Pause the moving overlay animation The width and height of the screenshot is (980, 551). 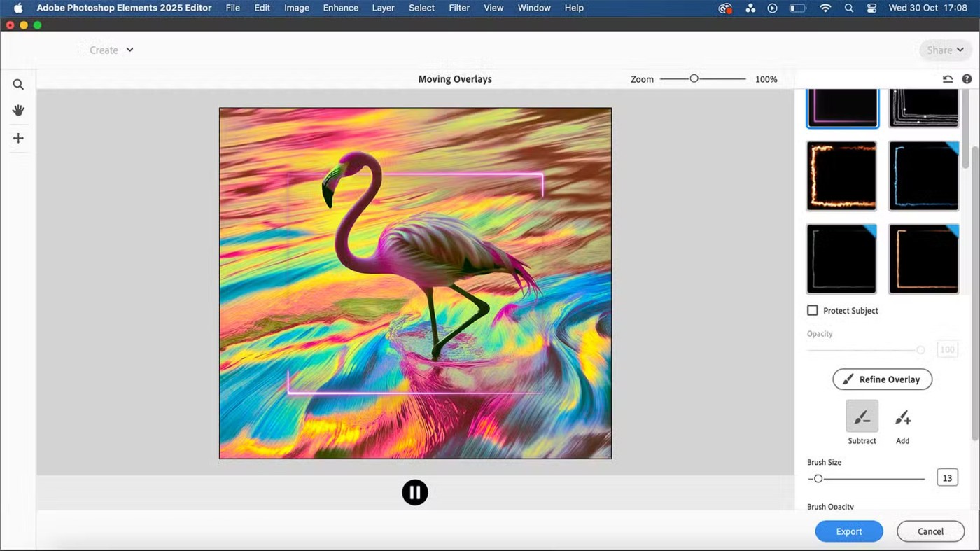pyautogui.click(x=415, y=493)
